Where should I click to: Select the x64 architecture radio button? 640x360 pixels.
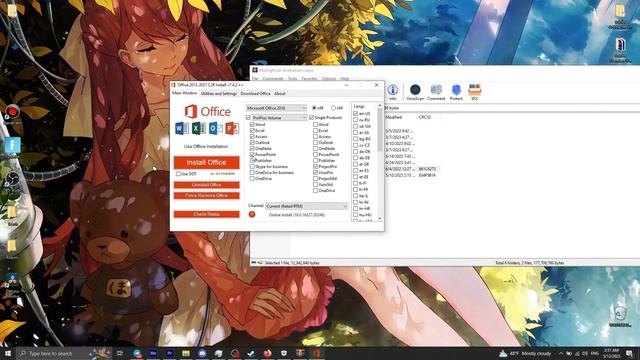coord(333,108)
